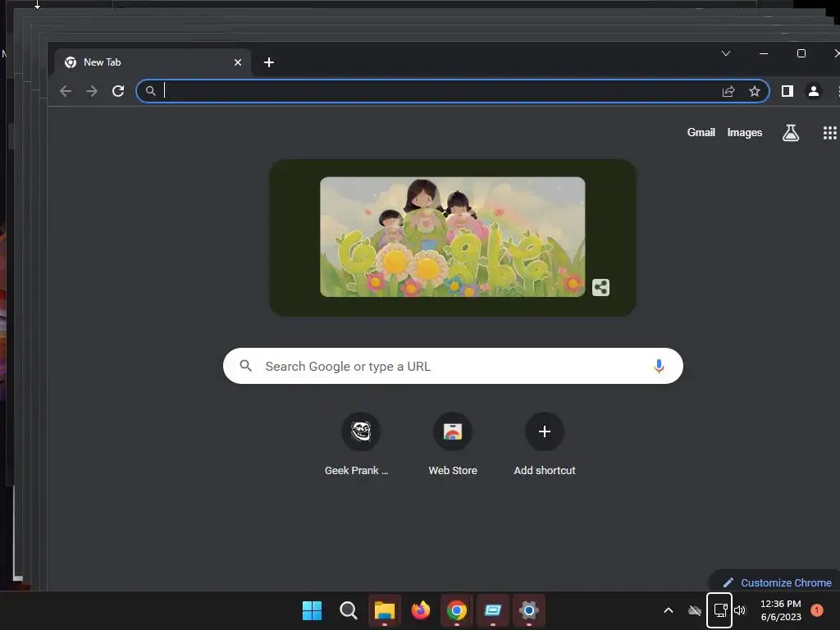Click the Search Google or type a URL box
This screenshot has height=630, width=840.
453,366
